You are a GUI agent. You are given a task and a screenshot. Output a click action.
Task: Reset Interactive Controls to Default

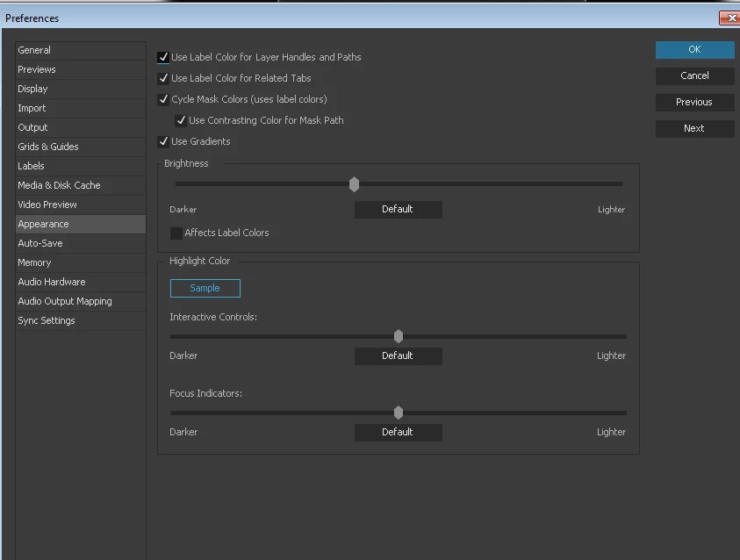399,356
